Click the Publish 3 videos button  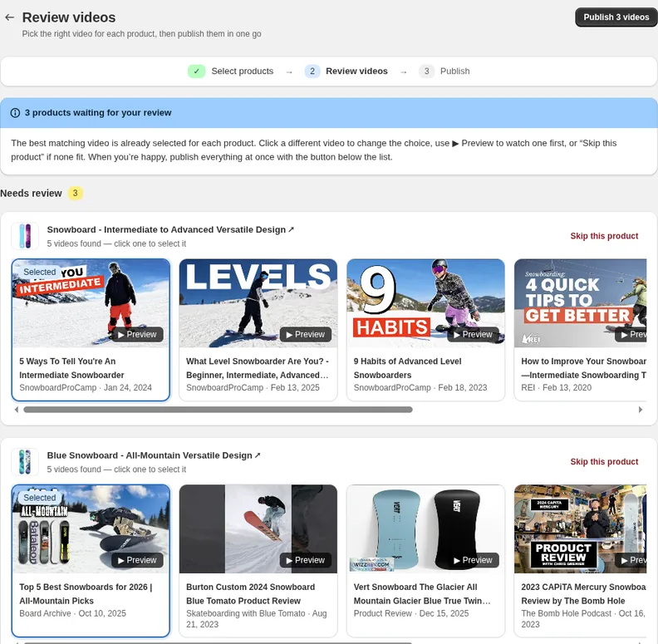click(616, 17)
